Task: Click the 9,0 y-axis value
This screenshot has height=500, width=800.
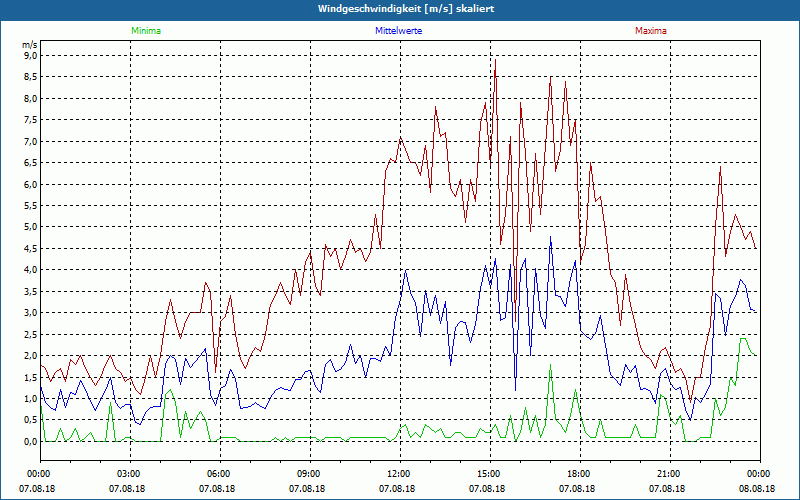Action: pyautogui.click(x=30, y=55)
